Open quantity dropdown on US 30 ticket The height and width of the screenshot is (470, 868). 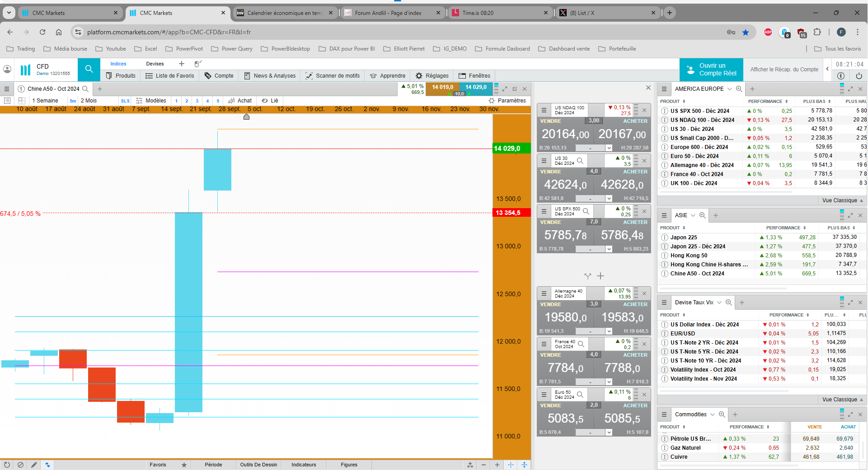pyautogui.click(x=609, y=199)
